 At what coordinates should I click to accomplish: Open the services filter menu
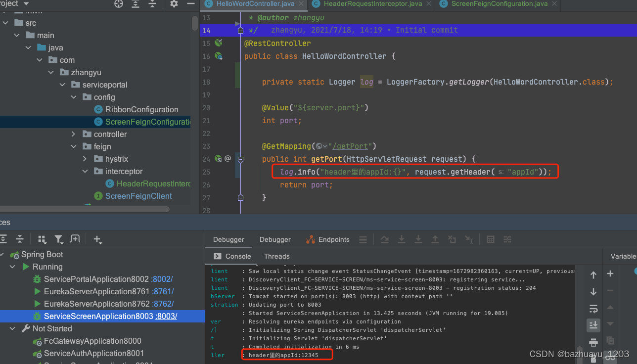coord(59,239)
